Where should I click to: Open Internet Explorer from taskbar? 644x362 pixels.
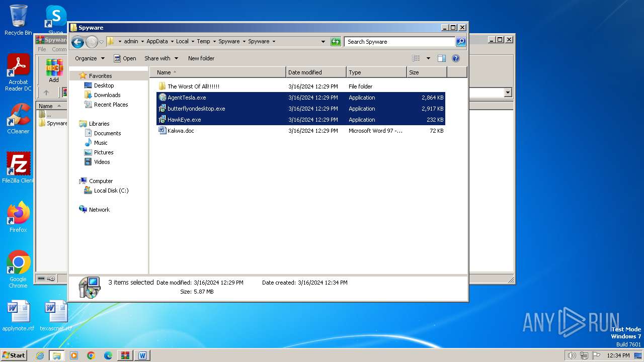click(x=40, y=355)
